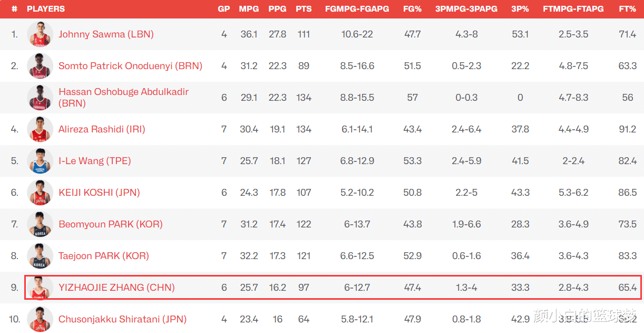The height and width of the screenshot is (333, 644).
Task: Sort table by PPG column header
Action: (277, 9)
